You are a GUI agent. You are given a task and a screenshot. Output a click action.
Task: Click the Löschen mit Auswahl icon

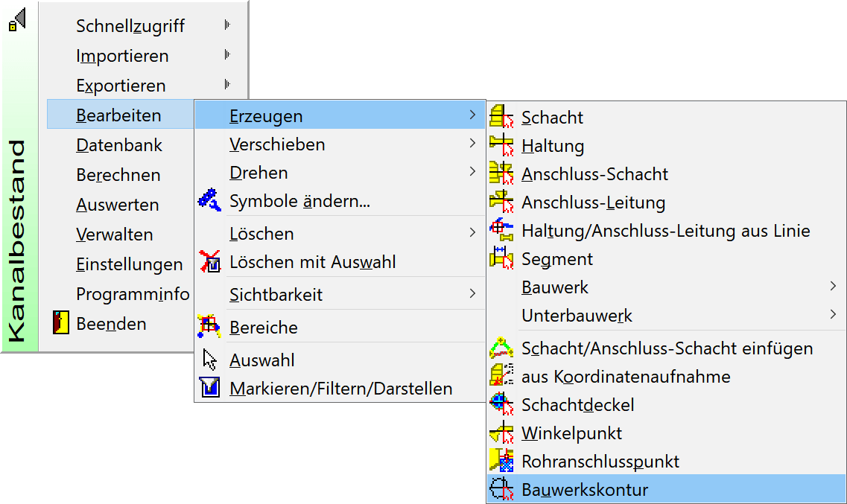[x=210, y=262]
